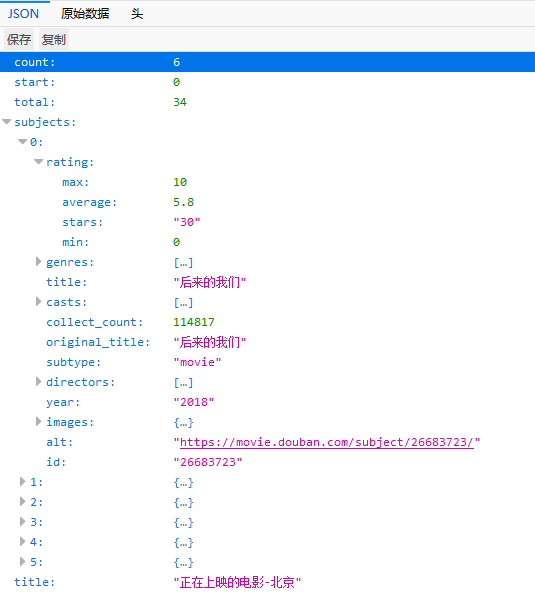Viewport: 535px width, 616px height.
Task: Select the max key under rating
Action: [x=75, y=182]
